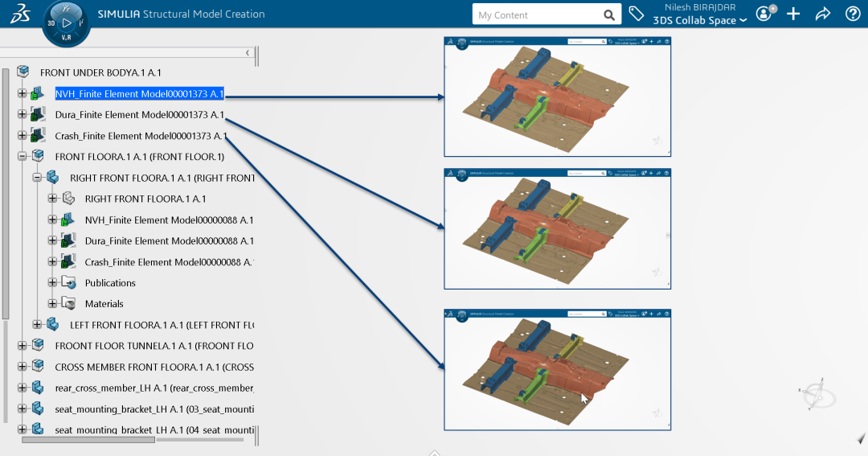
Task: Click the 3DS logo icon
Action: (20, 14)
